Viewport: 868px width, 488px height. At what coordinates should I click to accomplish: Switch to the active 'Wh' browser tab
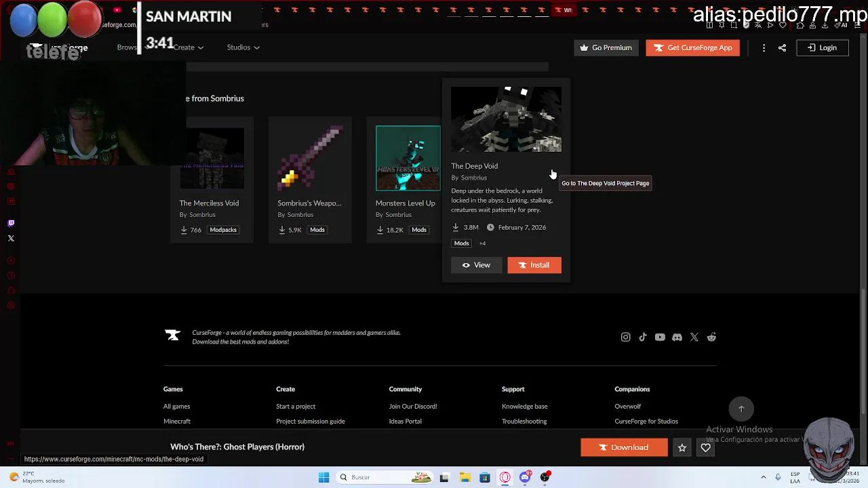pos(564,10)
